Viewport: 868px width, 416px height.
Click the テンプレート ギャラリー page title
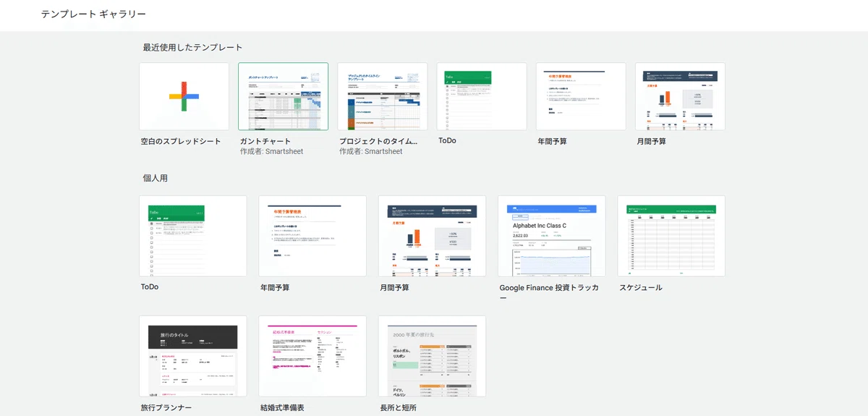coord(93,14)
